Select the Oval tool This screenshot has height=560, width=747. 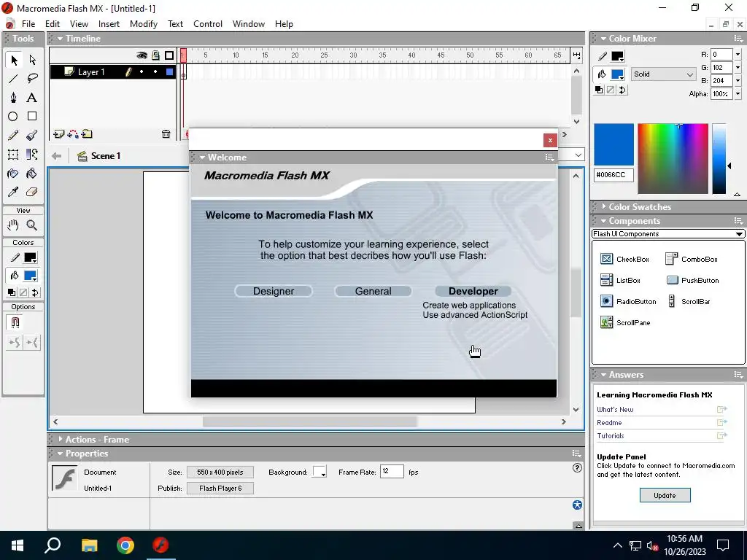13,117
